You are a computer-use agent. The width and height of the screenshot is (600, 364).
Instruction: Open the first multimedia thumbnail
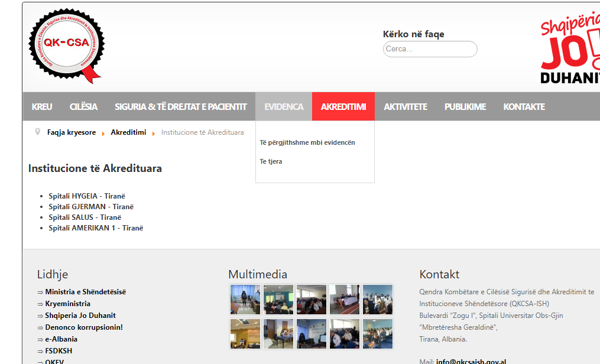point(245,299)
